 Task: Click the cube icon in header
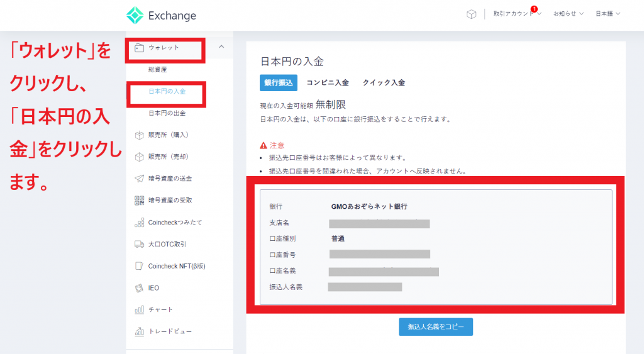[x=471, y=14]
